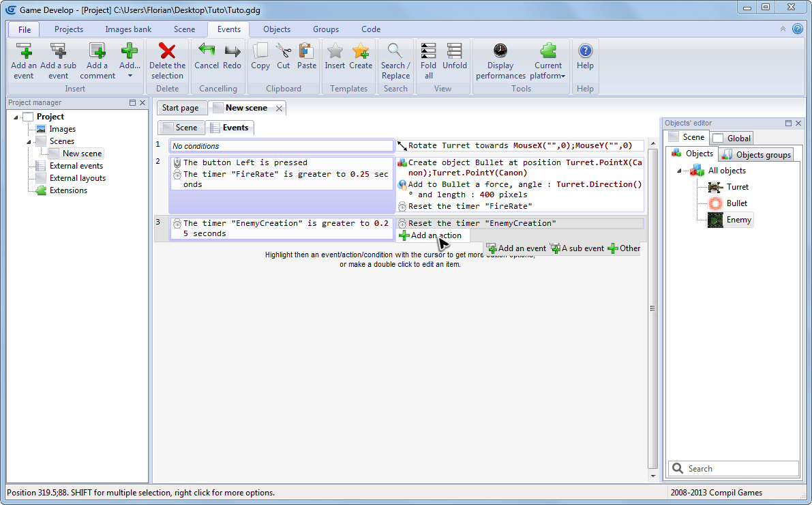Click the Add an event ribbon icon
Viewport: 812px width, 505px height.
click(x=24, y=52)
